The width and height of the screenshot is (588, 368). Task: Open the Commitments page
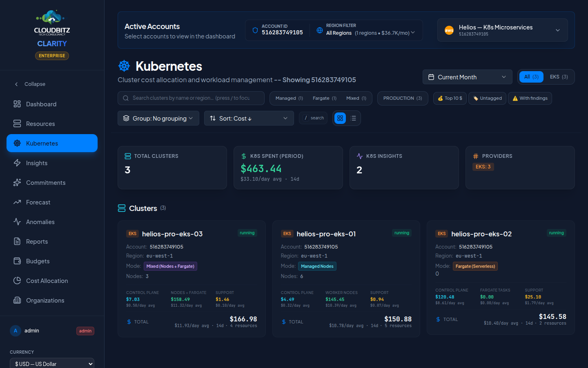tap(52, 182)
